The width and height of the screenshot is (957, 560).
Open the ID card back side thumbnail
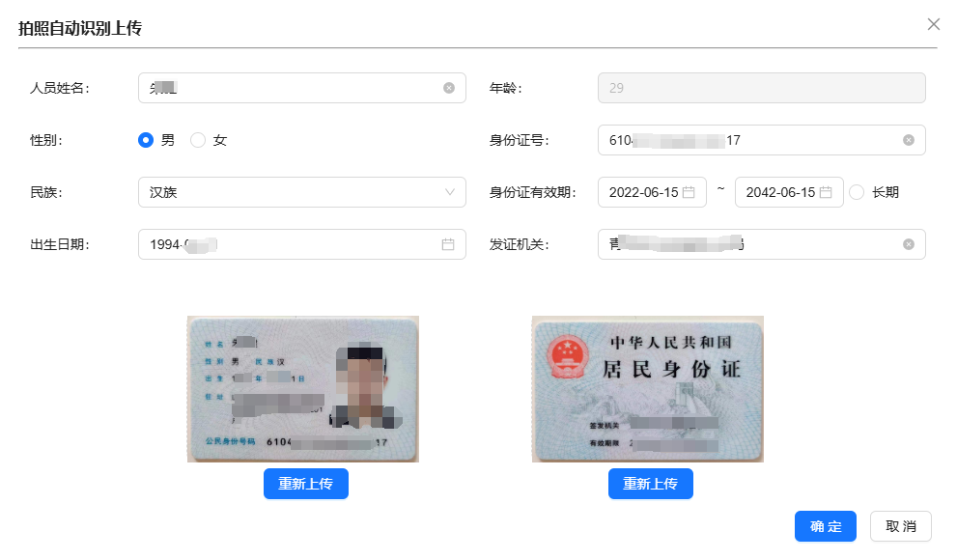[648, 389]
